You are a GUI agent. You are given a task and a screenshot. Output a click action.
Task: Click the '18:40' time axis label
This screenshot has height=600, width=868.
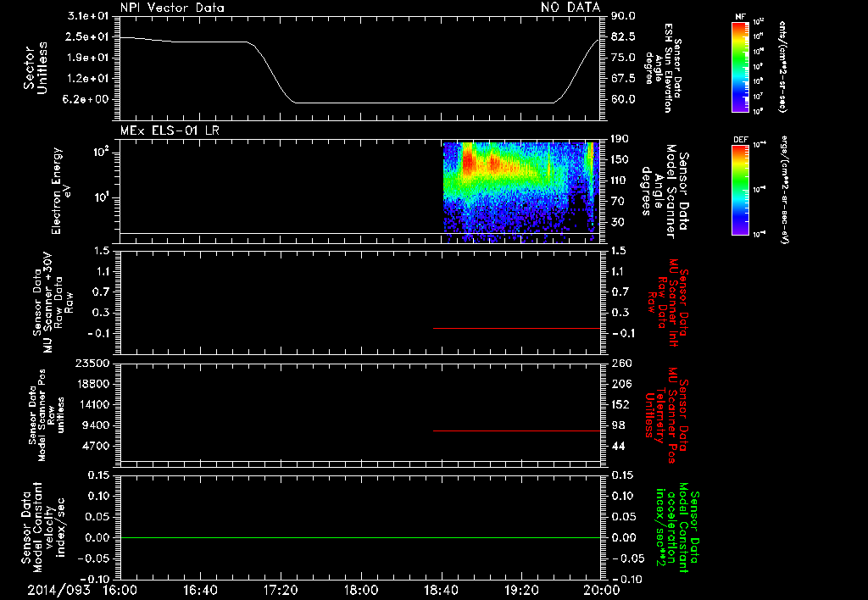441,590
